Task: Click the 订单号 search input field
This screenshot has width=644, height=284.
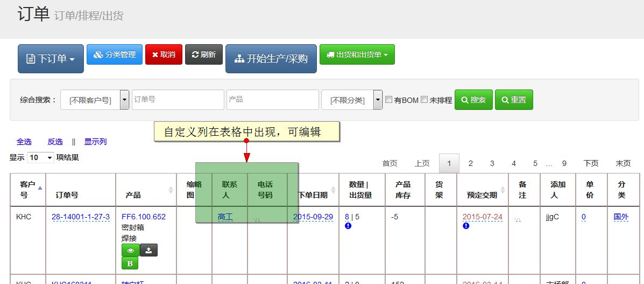Action: click(178, 100)
